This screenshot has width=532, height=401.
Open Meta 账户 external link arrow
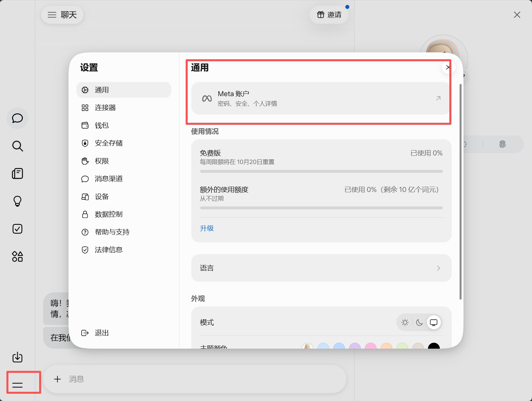tap(438, 98)
